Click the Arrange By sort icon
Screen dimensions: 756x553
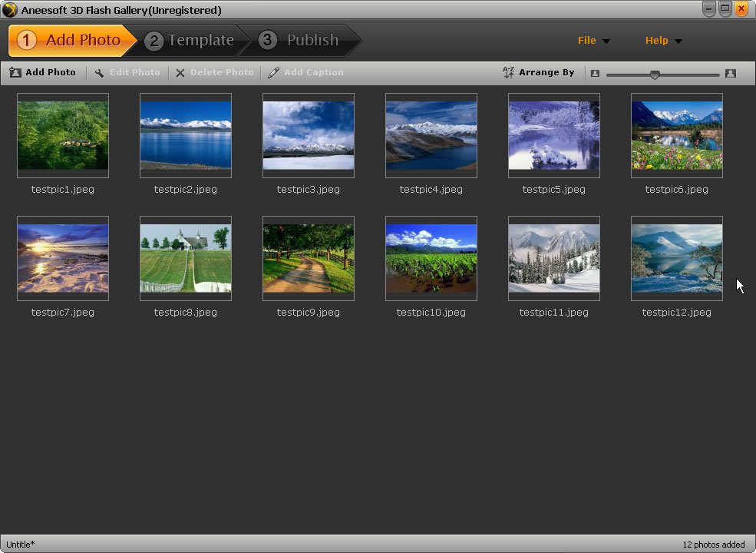[x=508, y=73]
